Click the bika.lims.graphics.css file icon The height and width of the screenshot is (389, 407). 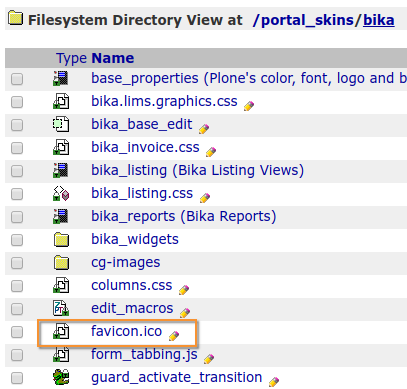(61, 101)
